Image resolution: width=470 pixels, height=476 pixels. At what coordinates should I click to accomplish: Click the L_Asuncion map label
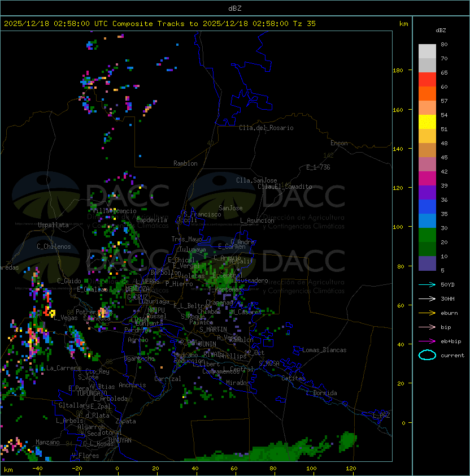(257, 220)
